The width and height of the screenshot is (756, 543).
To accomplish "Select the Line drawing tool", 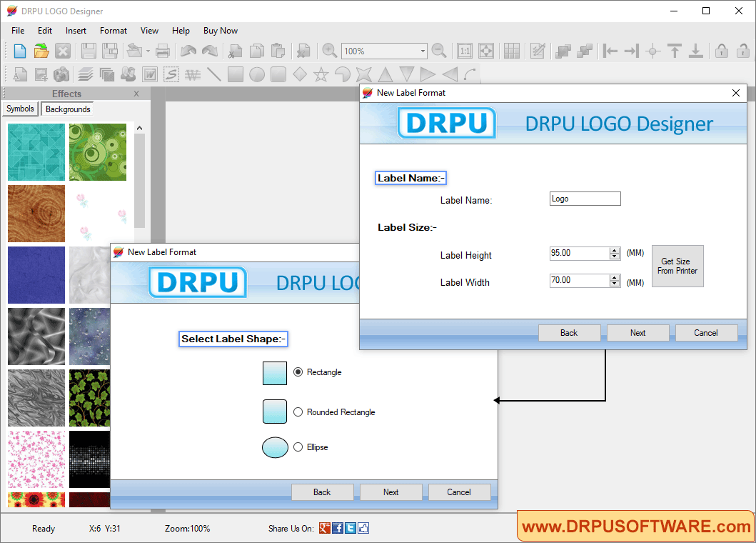I will [x=214, y=74].
